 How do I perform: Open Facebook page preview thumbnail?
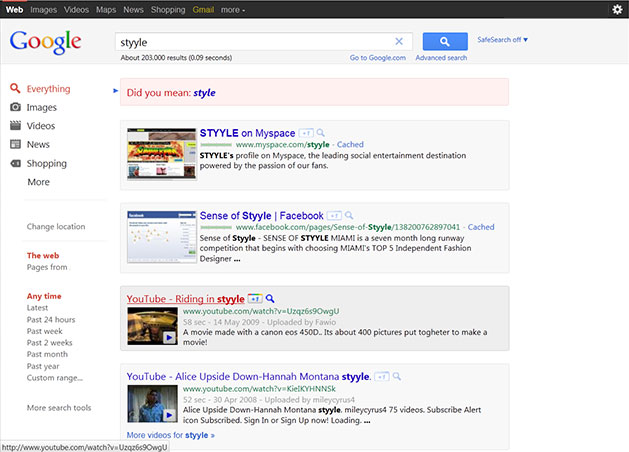point(162,237)
